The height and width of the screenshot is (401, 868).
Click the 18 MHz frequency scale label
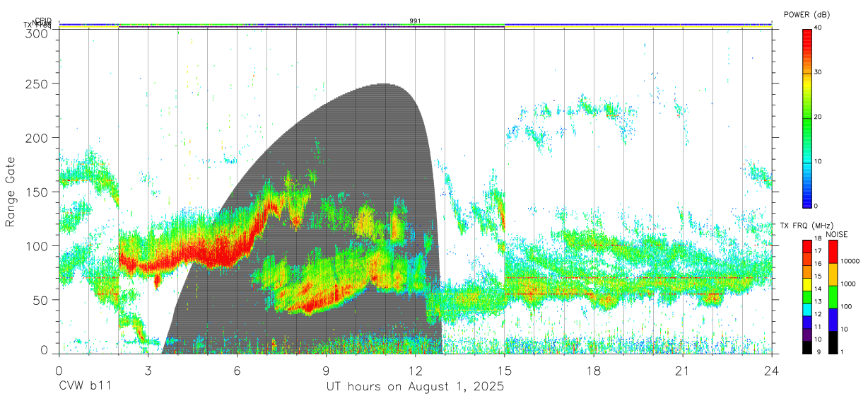pos(818,240)
